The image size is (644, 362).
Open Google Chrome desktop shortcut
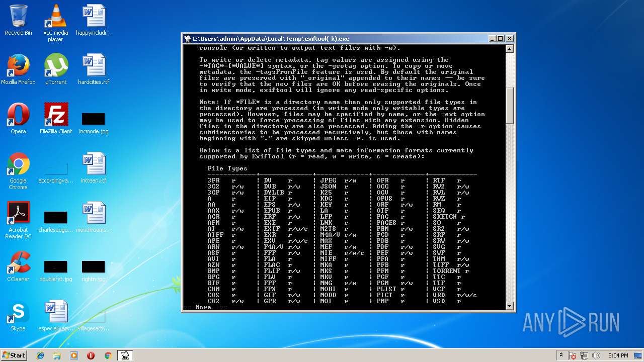(18, 171)
